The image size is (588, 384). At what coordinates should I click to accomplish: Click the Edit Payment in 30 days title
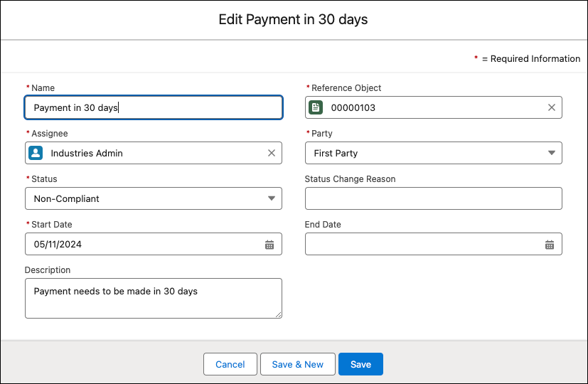293,19
